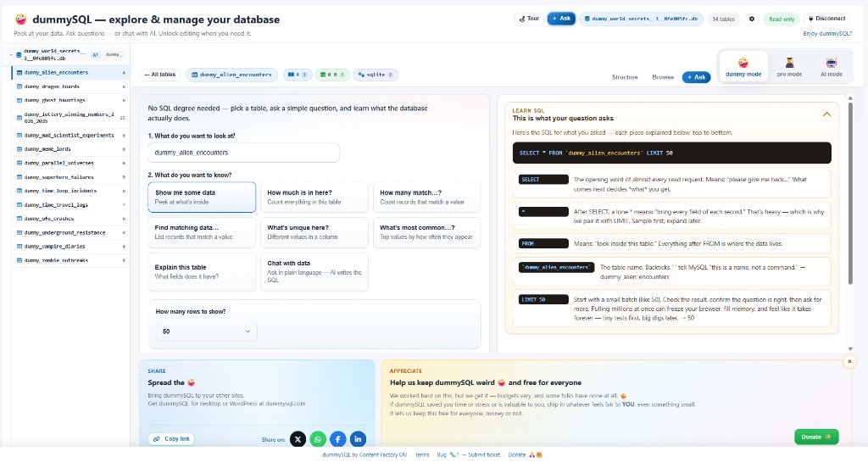
Task: Click the database file chip in header
Action: click(641, 19)
